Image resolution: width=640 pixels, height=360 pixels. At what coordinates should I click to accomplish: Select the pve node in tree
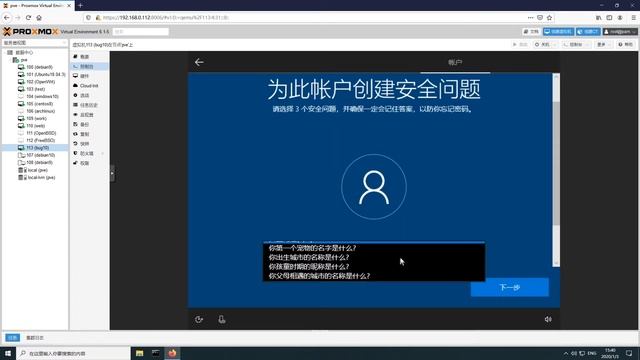coord(24,60)
